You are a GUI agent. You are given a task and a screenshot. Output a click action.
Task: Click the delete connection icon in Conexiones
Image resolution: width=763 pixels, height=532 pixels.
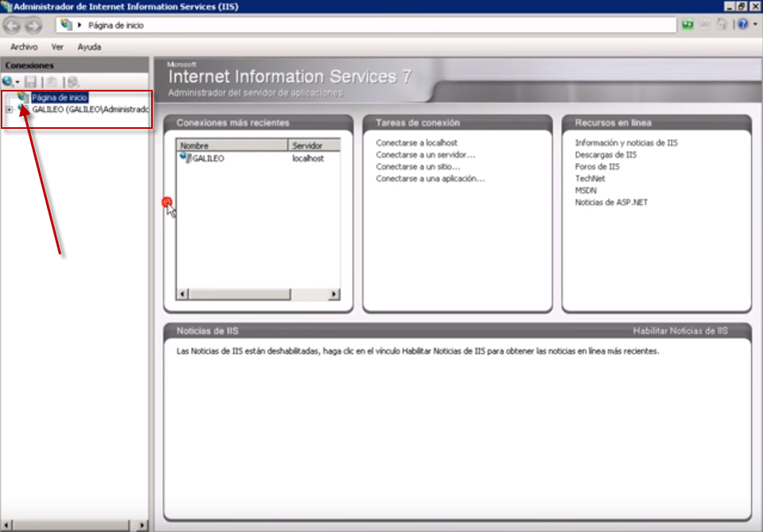73,82
